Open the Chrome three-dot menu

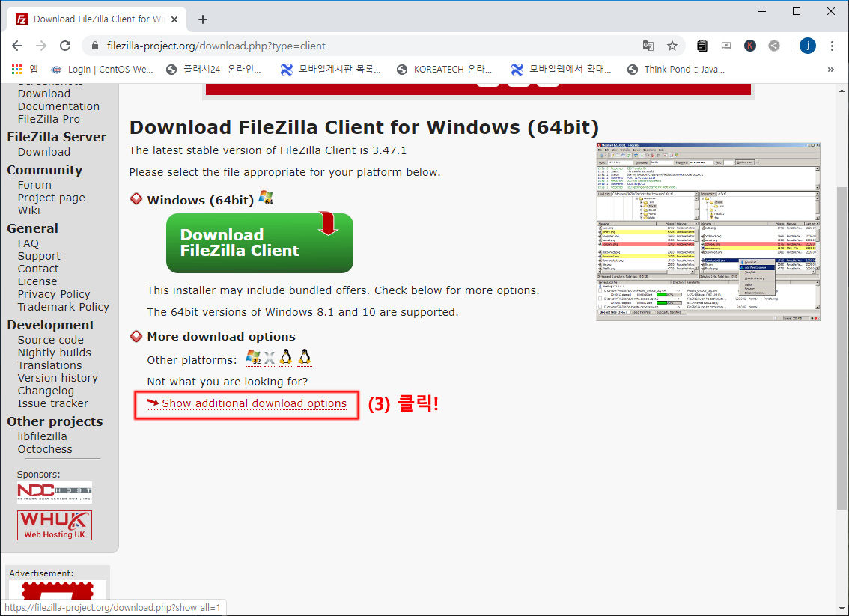(832, 46)
